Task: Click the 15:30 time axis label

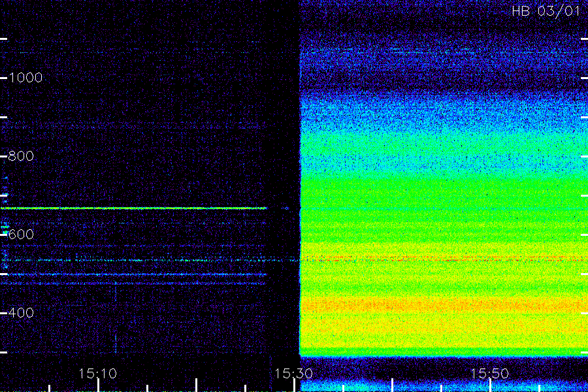Action: [x=293, y=374]
